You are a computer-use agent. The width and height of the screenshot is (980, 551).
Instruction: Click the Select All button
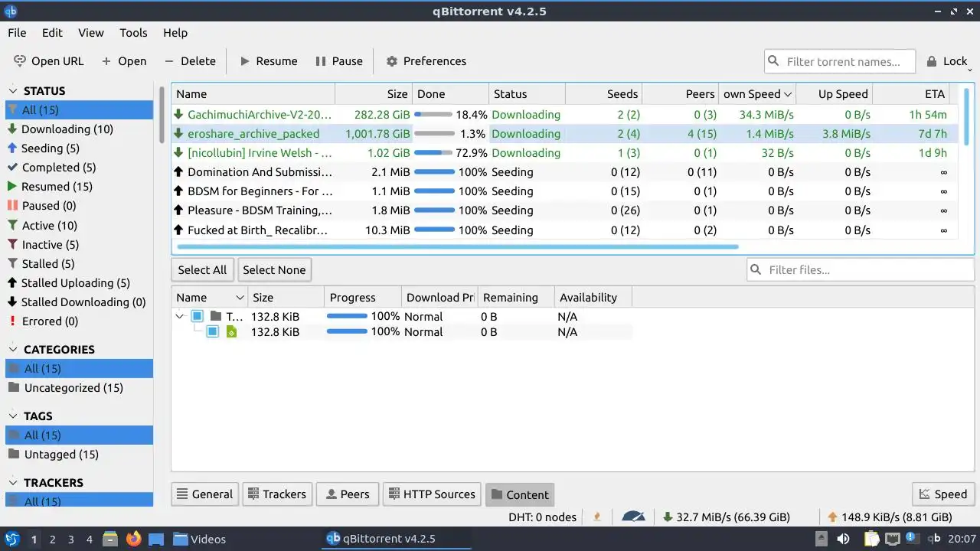[x=202, y=269]
